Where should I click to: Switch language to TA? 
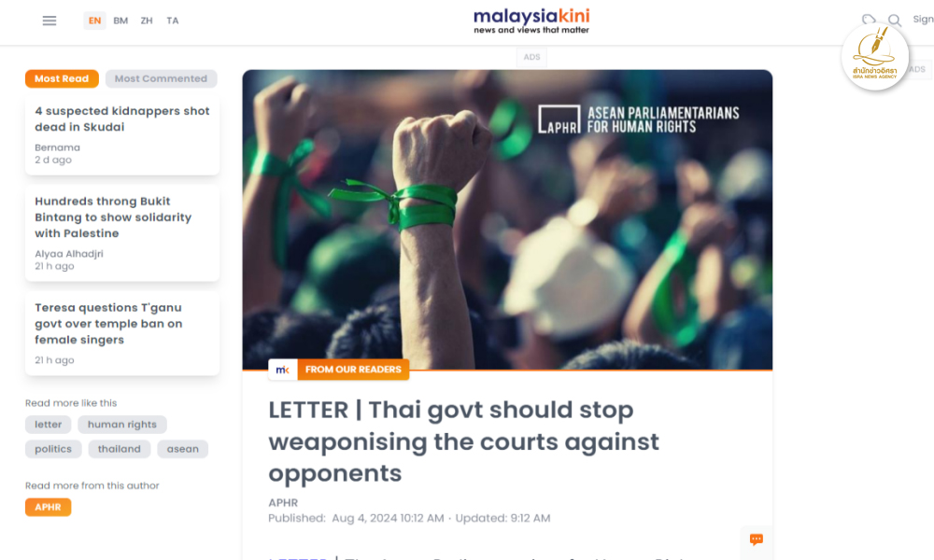tap(173, 21)
